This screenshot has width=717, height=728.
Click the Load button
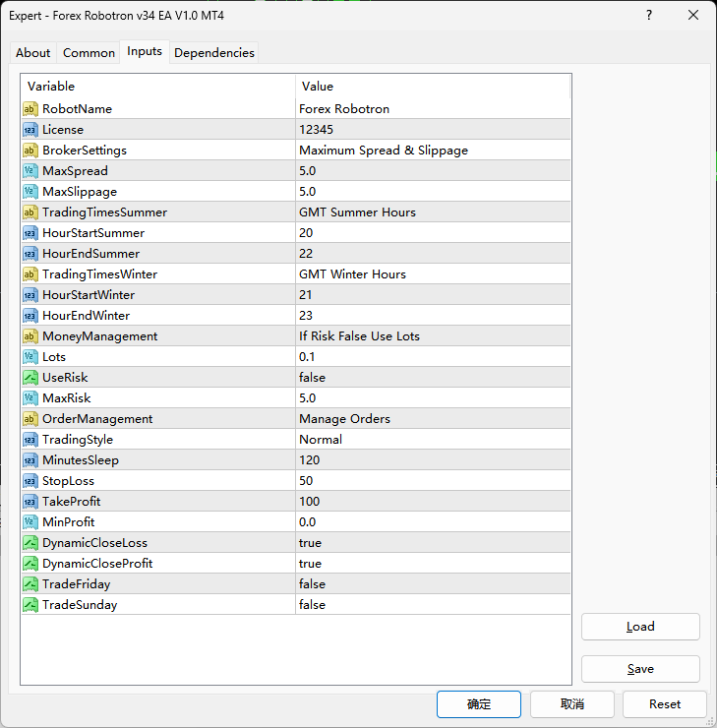coord(640,627)
